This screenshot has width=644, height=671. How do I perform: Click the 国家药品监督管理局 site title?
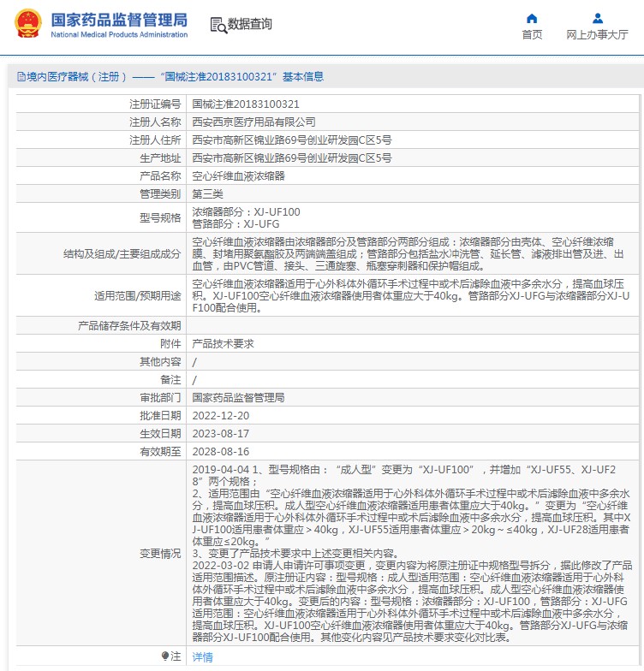coord(119,20)
